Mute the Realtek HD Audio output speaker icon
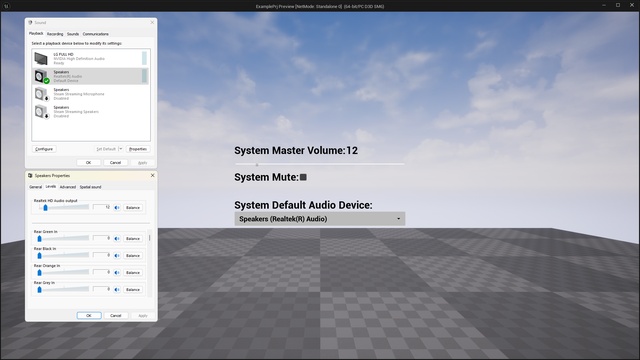Image resolution: width=640 pixels, height=360 pixels. [x=117, y=208]
